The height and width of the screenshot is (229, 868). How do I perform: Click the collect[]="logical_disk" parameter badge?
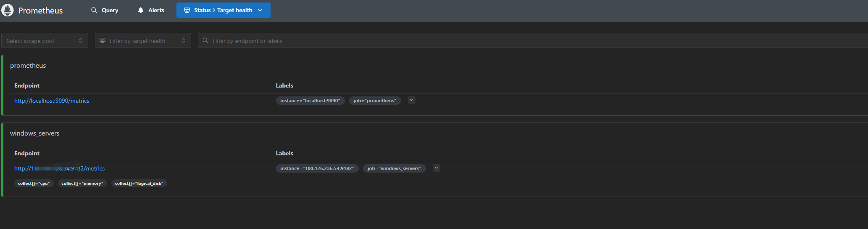(139, 183)
